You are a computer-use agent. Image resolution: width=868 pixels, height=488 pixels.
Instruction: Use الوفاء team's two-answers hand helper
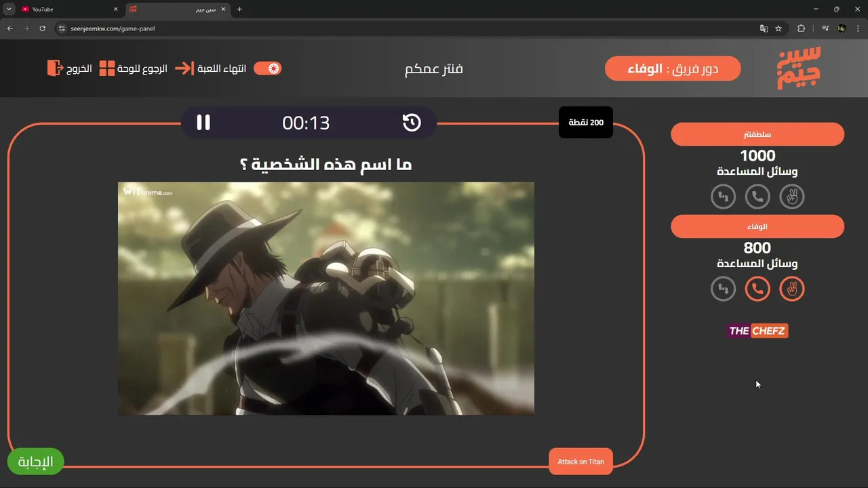791,289
